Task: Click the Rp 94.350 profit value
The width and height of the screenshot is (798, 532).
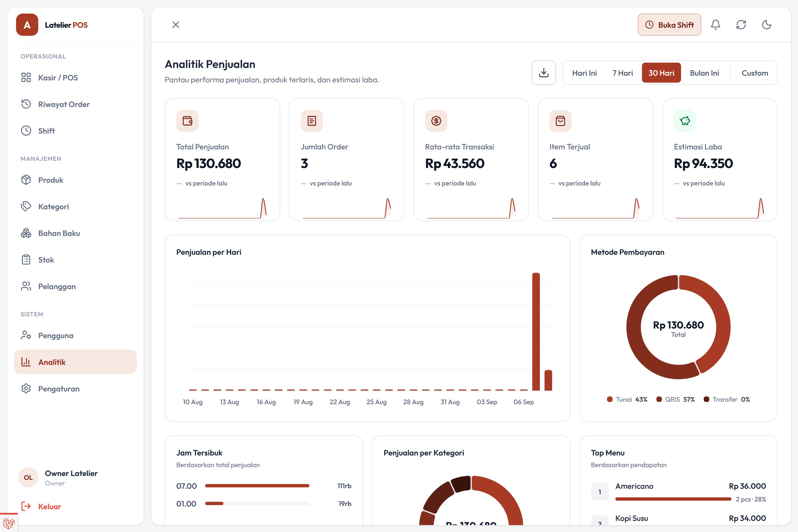Action: pyautogui.click(x=703, y=164)
